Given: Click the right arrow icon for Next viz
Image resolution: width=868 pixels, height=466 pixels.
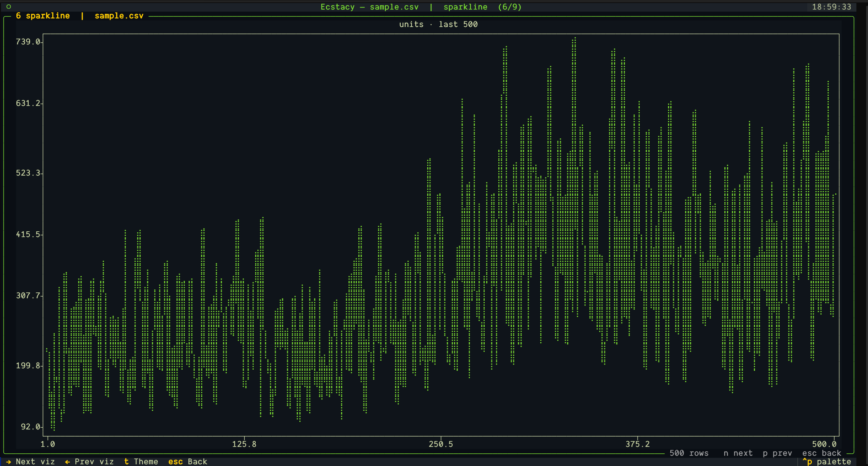Looking at the screenshot, I should point(9,462).
